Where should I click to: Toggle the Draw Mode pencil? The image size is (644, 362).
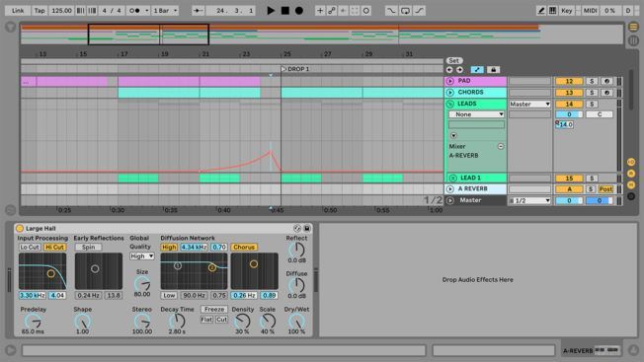tap(541, 11)
